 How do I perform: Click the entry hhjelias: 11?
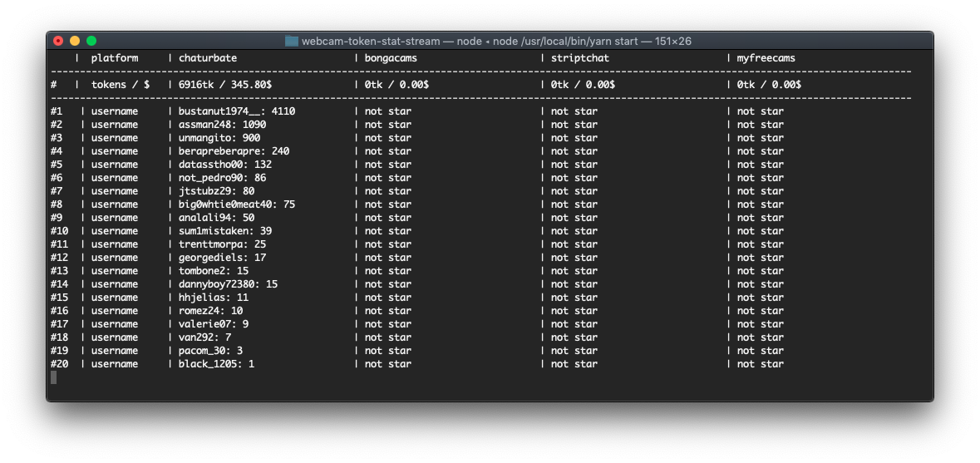point(213,298)
